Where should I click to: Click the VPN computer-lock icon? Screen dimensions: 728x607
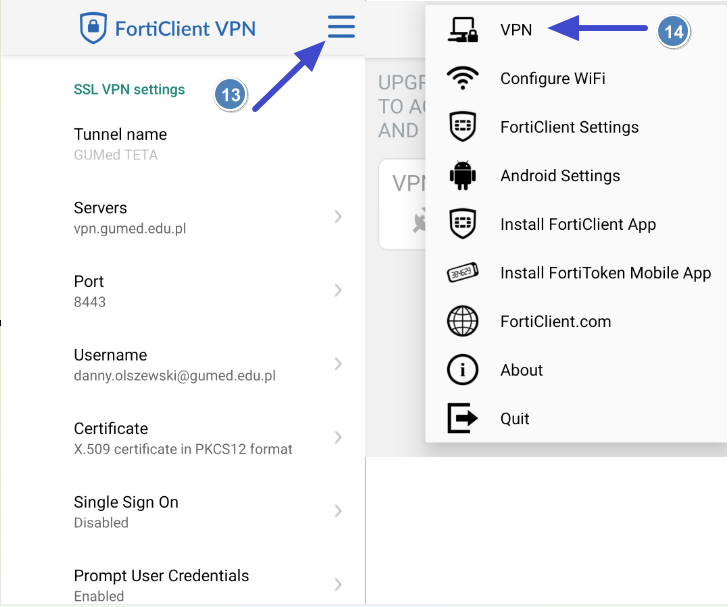[x=463, y=30]
